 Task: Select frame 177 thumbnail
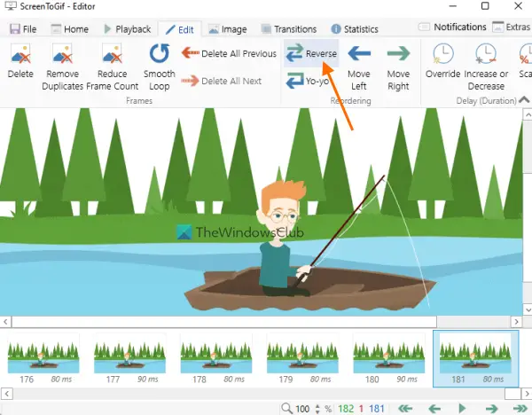tap(130, 359)
